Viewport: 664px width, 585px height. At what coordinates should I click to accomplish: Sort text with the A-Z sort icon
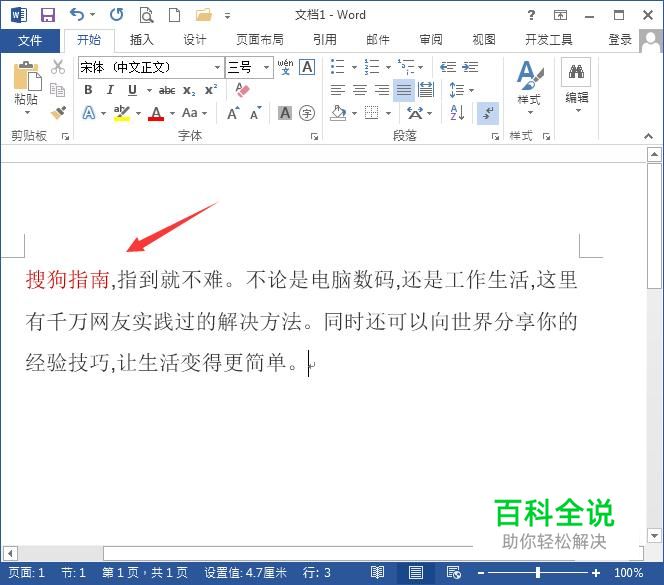[x=457, y=113]
